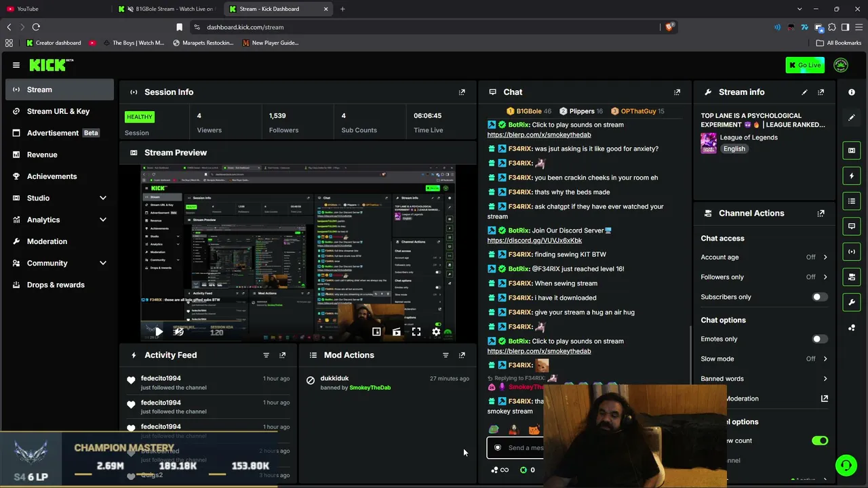Open the Moderation external link icon
This screenshot has height=488, width=868.
(x=825, y=399)
